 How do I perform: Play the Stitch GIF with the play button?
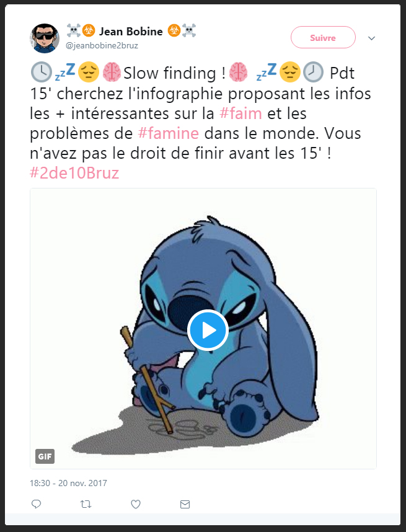208,330
